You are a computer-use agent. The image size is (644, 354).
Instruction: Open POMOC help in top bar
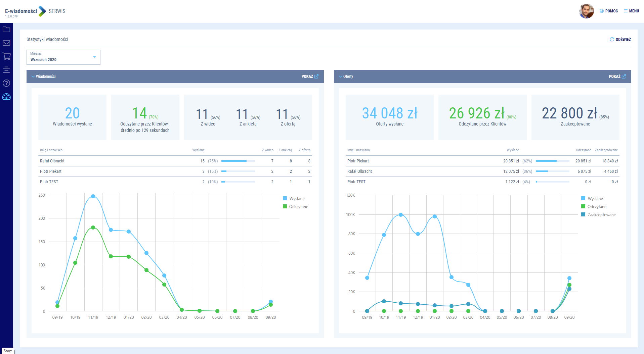[609, 11]
